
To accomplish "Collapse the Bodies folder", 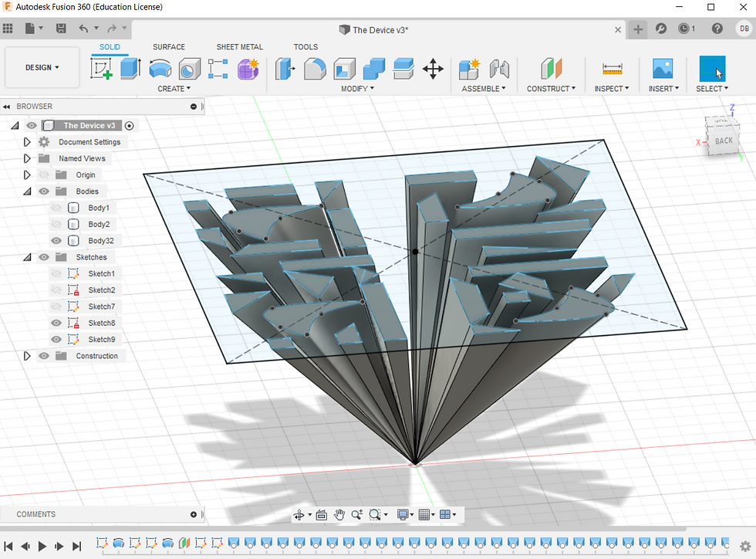I will 28,191.
